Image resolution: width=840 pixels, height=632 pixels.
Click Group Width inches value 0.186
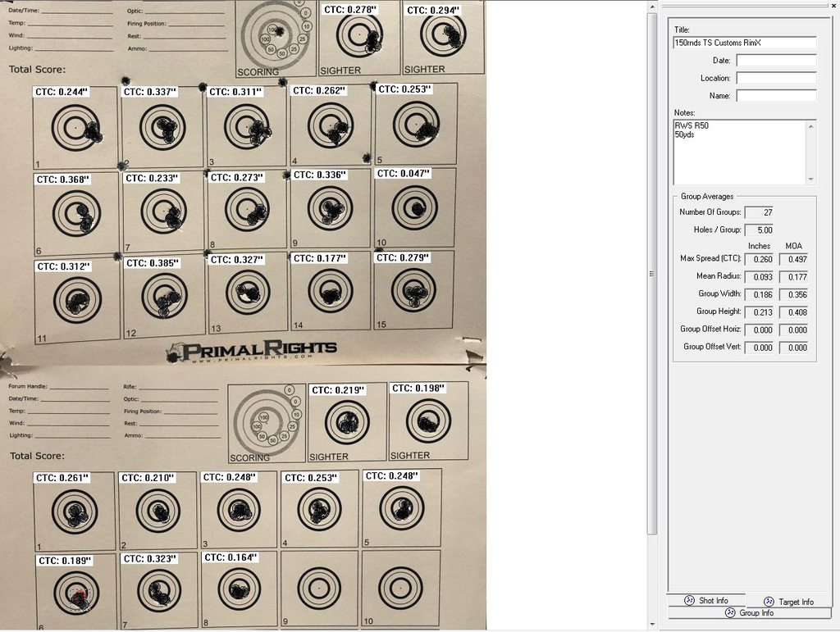point(759,295)
